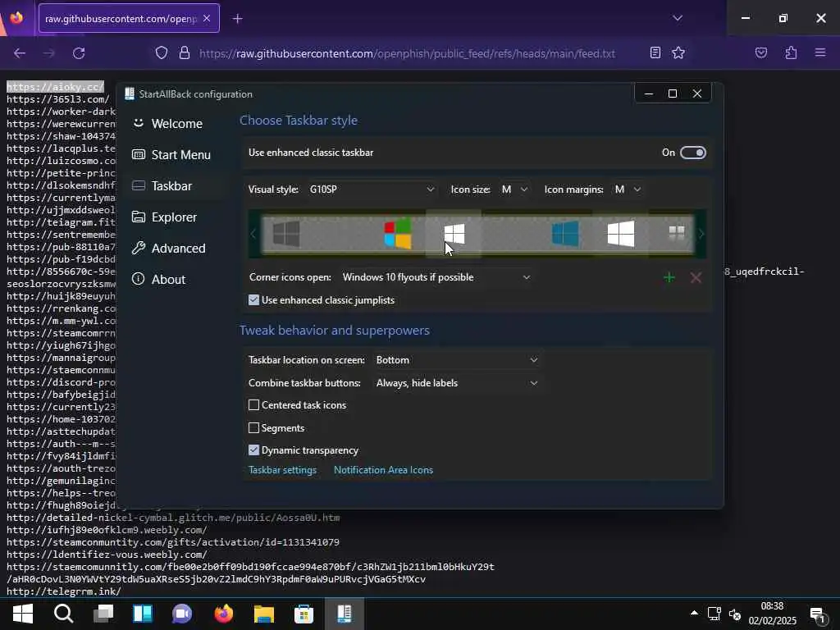The image size is (840, 630).
Task: Open the Visual style G10SP dropdown
Action: pos(372,189)
